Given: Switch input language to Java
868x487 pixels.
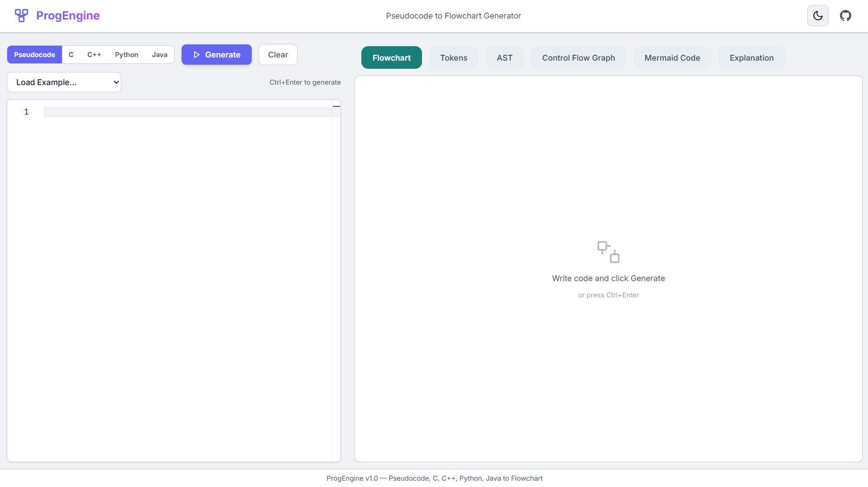Looking at the screenshot, I should click(159, 55).
